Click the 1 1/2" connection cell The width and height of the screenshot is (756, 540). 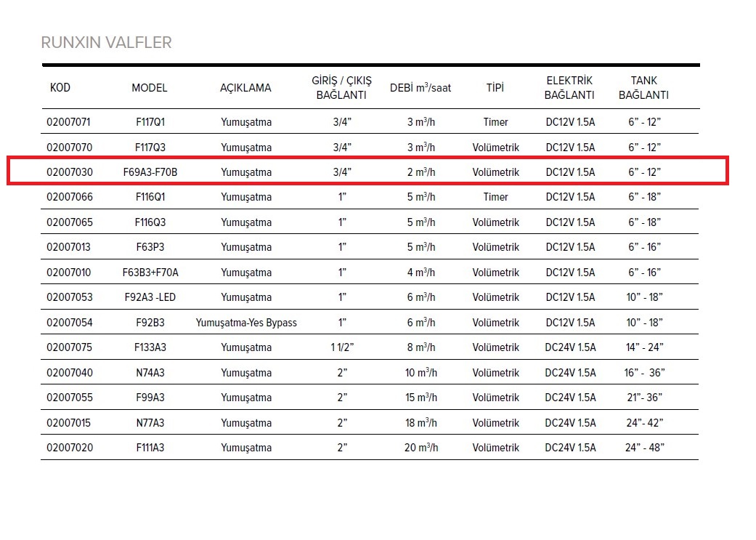point(341,347)
